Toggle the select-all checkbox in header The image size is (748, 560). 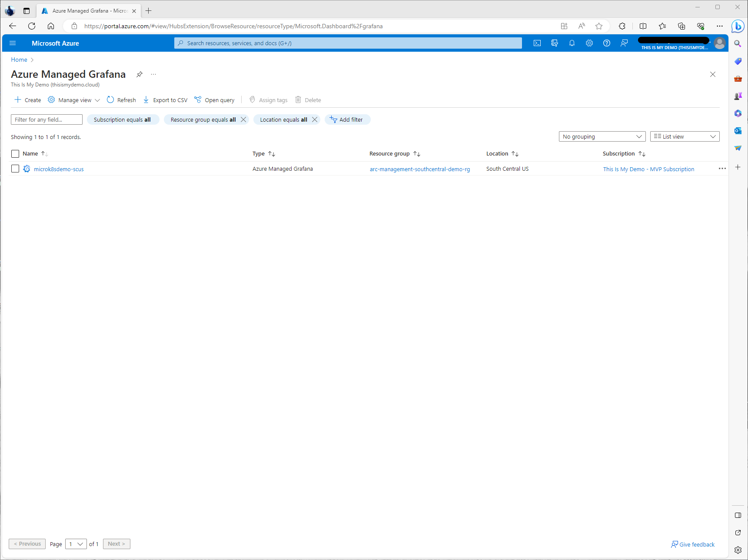tap(15, 154)
